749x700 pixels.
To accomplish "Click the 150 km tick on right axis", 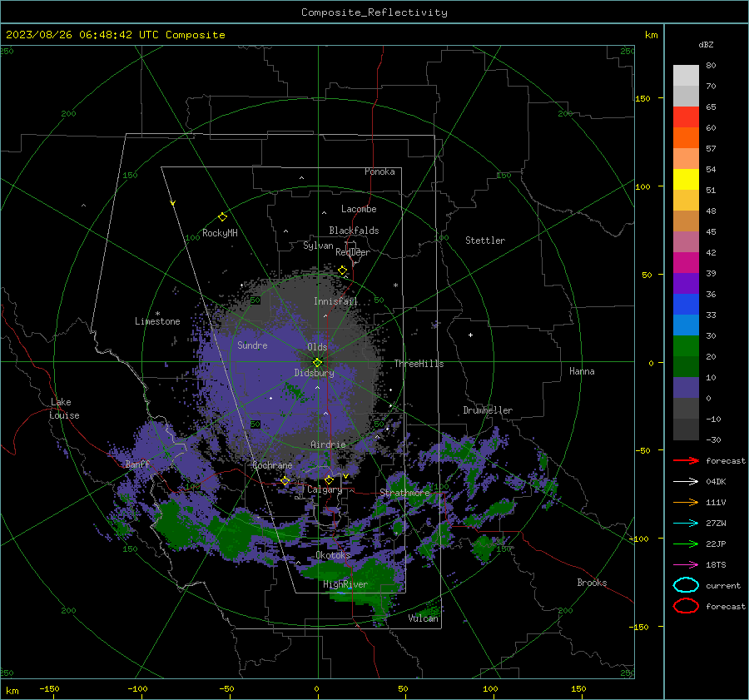I will (643, 98).
